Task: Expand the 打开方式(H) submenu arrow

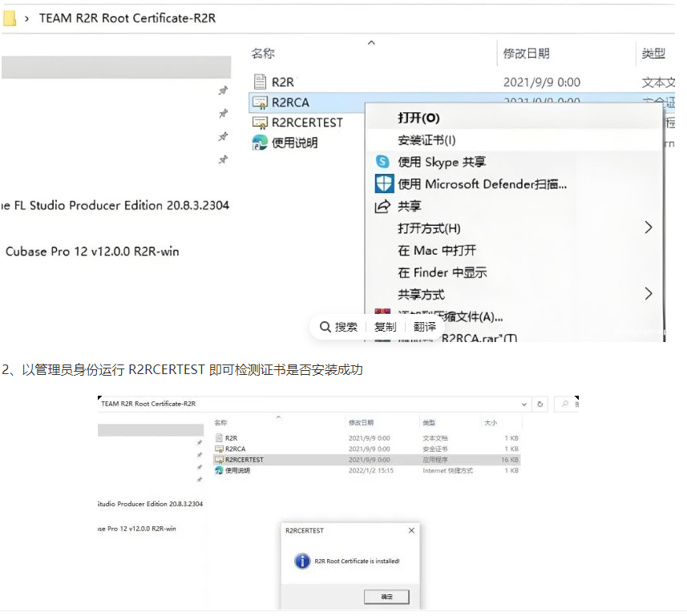Action: point(649,227)
